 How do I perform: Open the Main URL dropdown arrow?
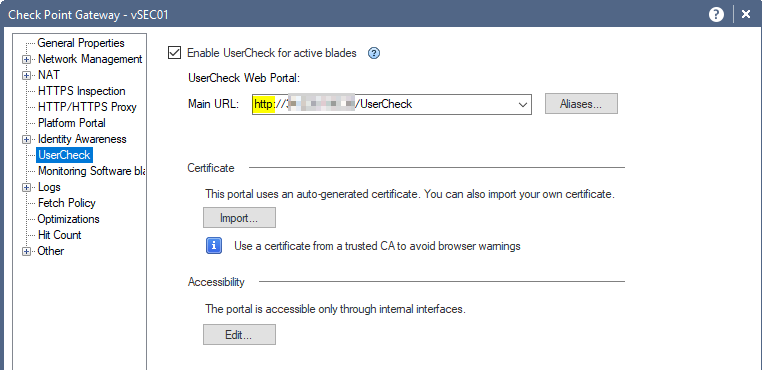523,105
